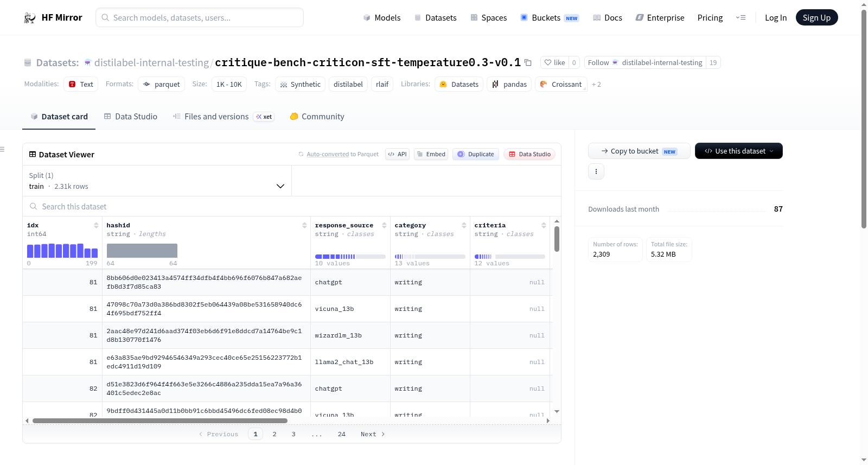The height and width of the screenshot is (465, 868).
Task: Copy dataset name with the copy icon
Action: coord(528,62)
